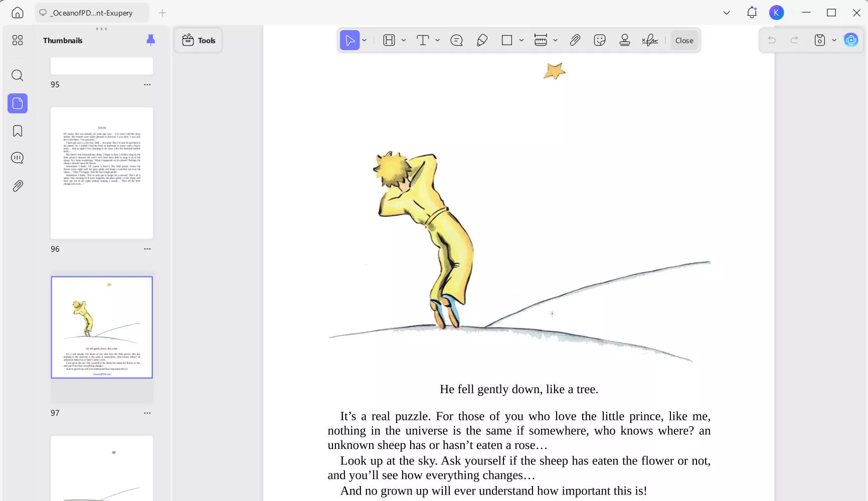Select the page 97 thumbnail

(x=101, y=327)
